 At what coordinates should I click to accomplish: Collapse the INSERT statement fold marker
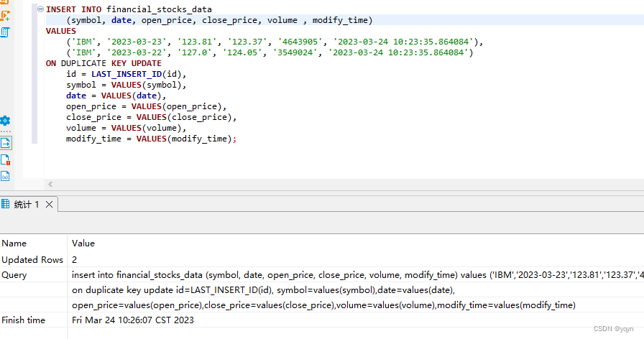[40, 9]
